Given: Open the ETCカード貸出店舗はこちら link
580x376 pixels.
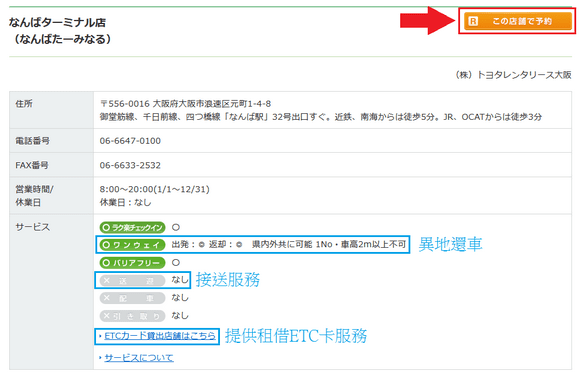Looking at the screenshot, I should point(159,336).
